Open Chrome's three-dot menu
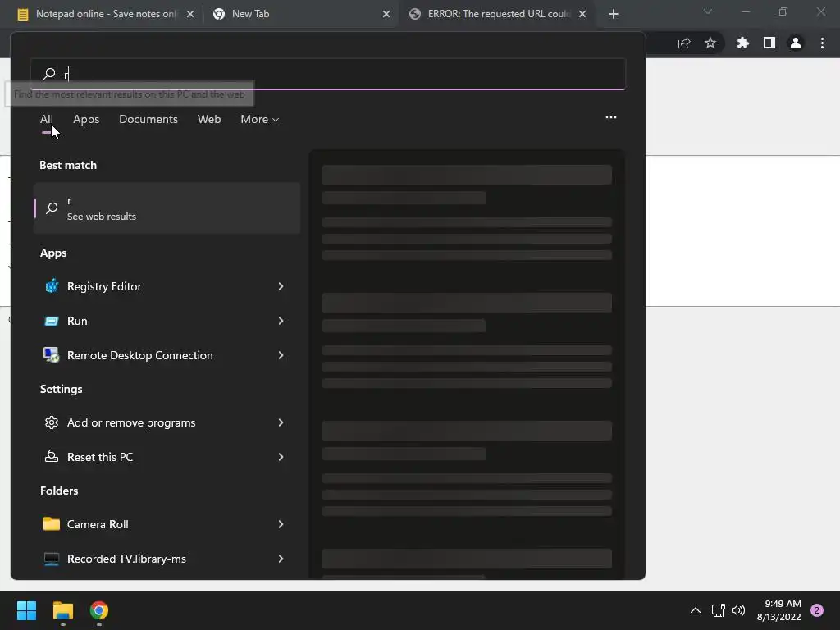The height and width of the screenshot is (630, 840). click(x=822, y=43)
